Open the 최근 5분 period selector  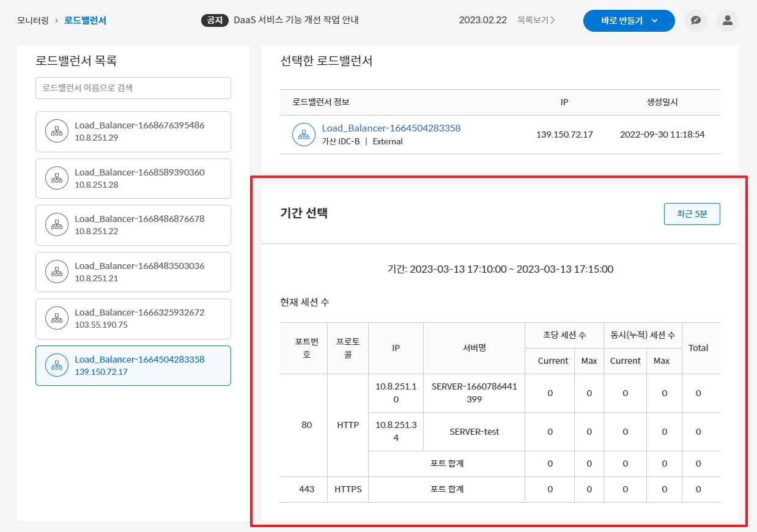pyautogui.click(x=692, y=214)
